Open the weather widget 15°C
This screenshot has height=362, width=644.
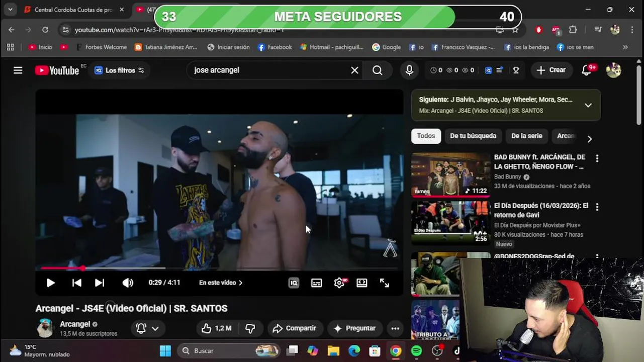39,351
